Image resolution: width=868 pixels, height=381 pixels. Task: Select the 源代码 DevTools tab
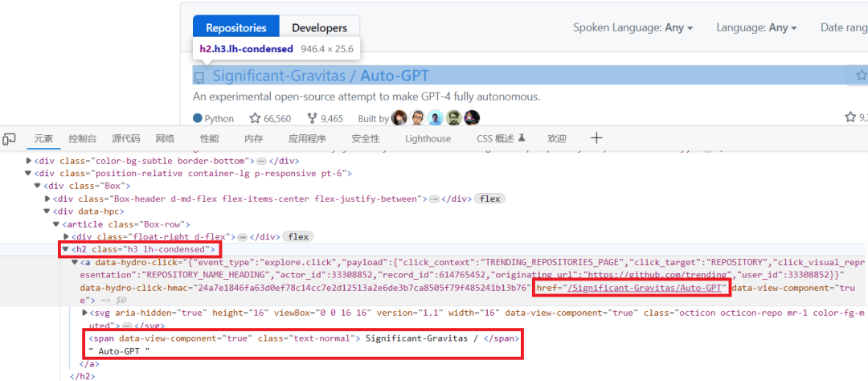[125, 139]
